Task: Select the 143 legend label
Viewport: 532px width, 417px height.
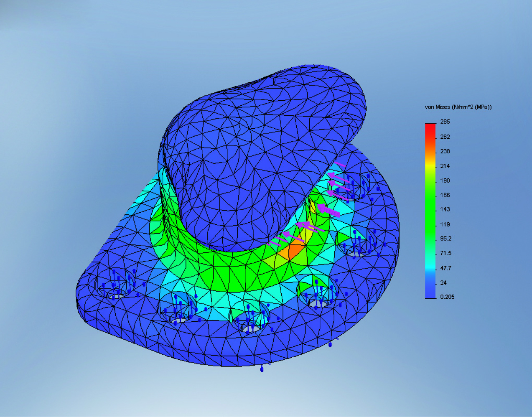Action: pos(445,209)
